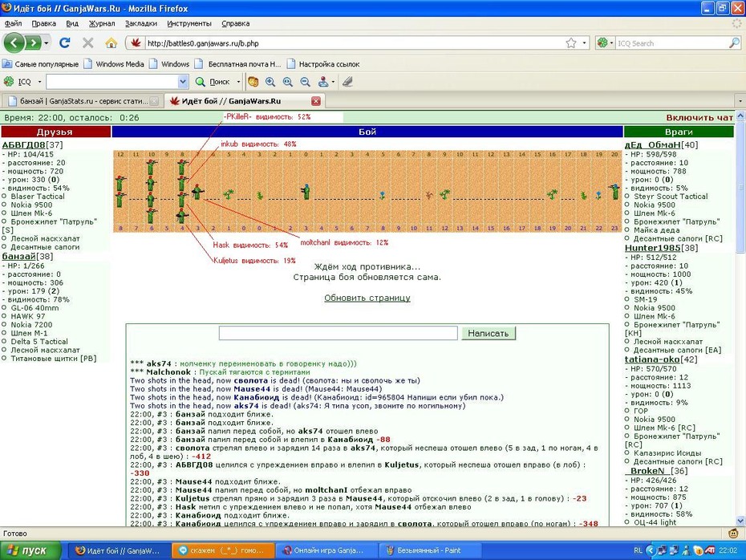
Task: Reload the page with the blue refresh icon
Action: pyautogui.click(x=65, y=43)
